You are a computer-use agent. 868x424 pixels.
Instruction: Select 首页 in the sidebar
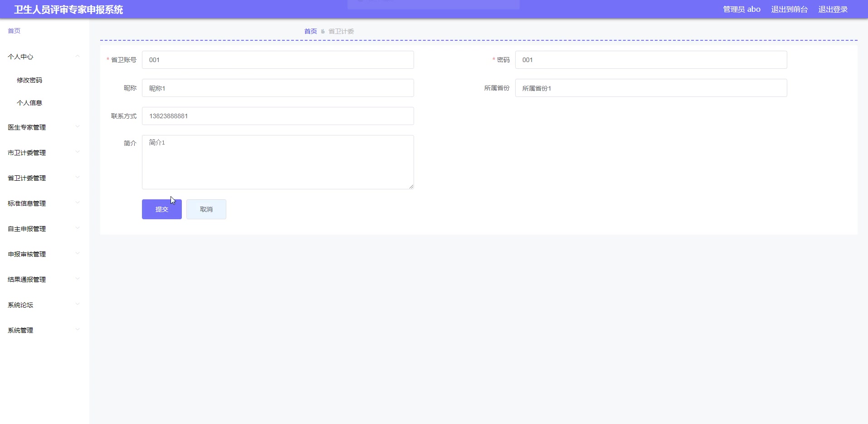coord(14,31)
